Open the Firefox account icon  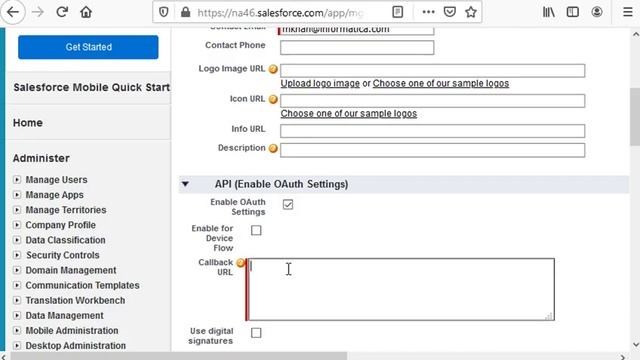(x=597, y=12)
